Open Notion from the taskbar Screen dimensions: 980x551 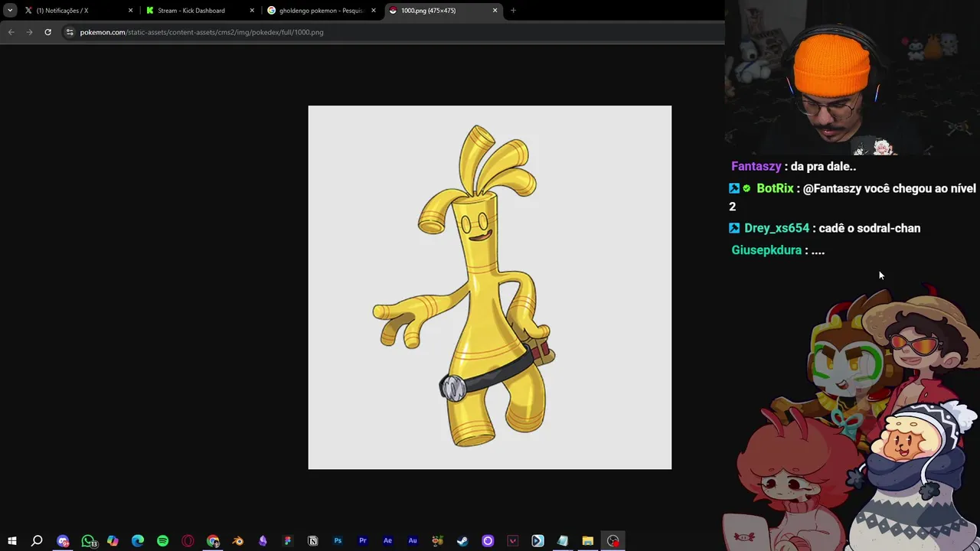point(312,541)
